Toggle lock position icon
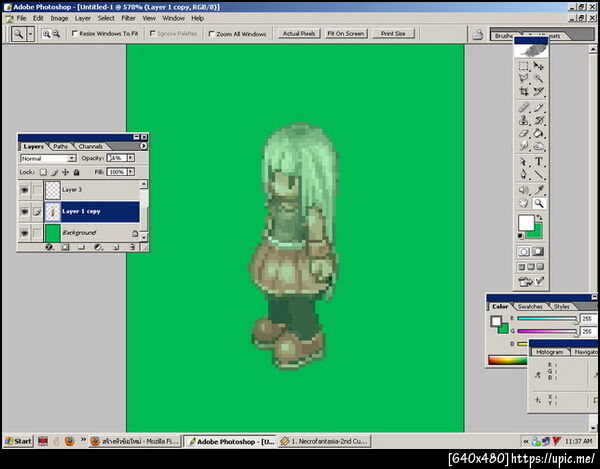The height and width of the screenshot is (469, 600). point(65,172)
